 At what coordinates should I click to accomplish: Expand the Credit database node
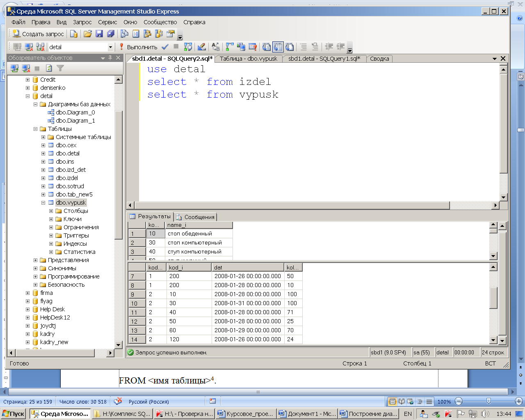pyautogui.click(x=27, y=80)
